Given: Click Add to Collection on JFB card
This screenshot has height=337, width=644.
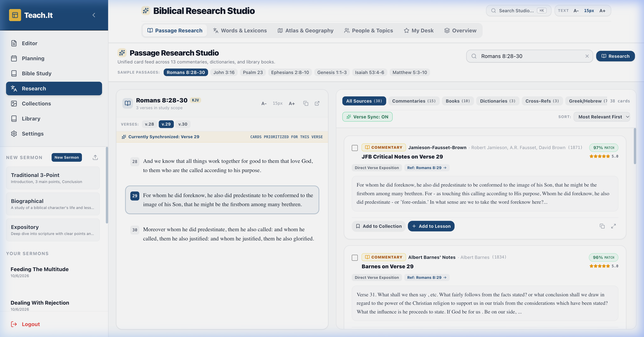Looking at the screenshot, I should [x=378, y=226].
